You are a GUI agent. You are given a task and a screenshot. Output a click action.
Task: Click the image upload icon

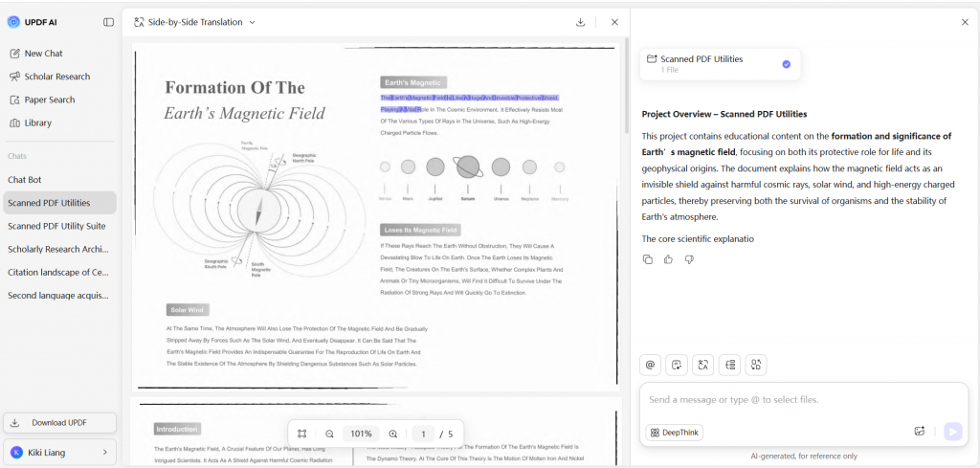[x=919, y=431]
